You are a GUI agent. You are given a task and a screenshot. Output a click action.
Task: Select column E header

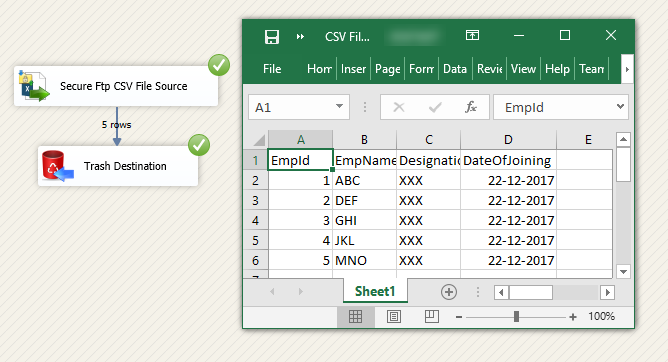588,140
